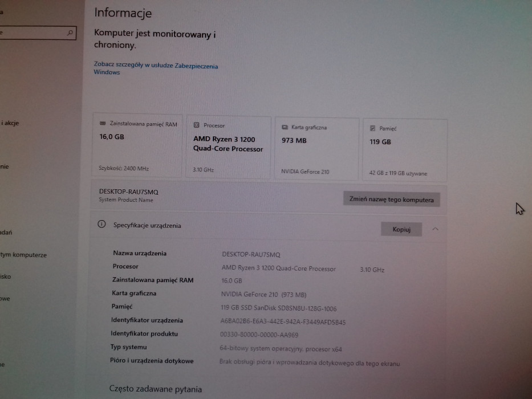Click 3.10 GHz in the specifications Procesor row

point(372,270)
